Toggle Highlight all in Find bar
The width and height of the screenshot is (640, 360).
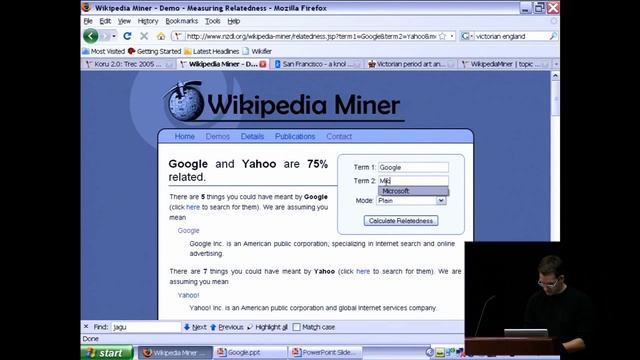[x=267, y=327]
